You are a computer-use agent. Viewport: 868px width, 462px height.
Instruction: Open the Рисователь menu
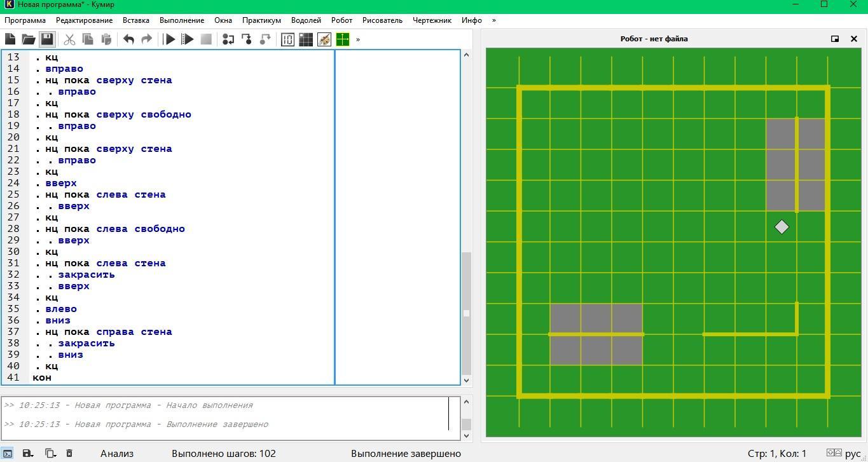(x=382, y=20)
